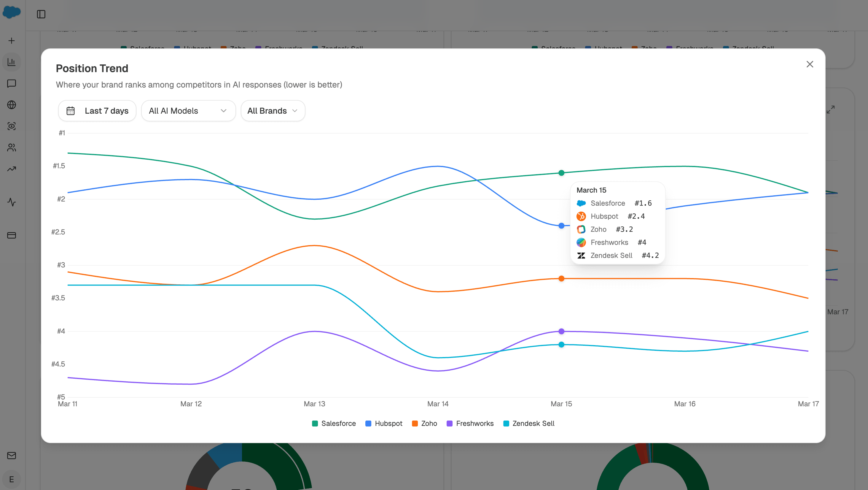Click Salesforce Mar 15 data point
Screen dimensions: 868x490
(561, 173)
